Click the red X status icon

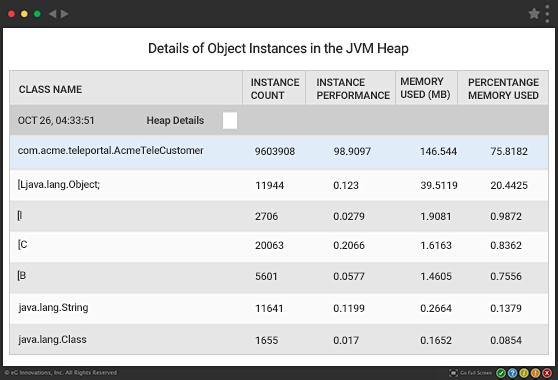(x=547, y=373)
